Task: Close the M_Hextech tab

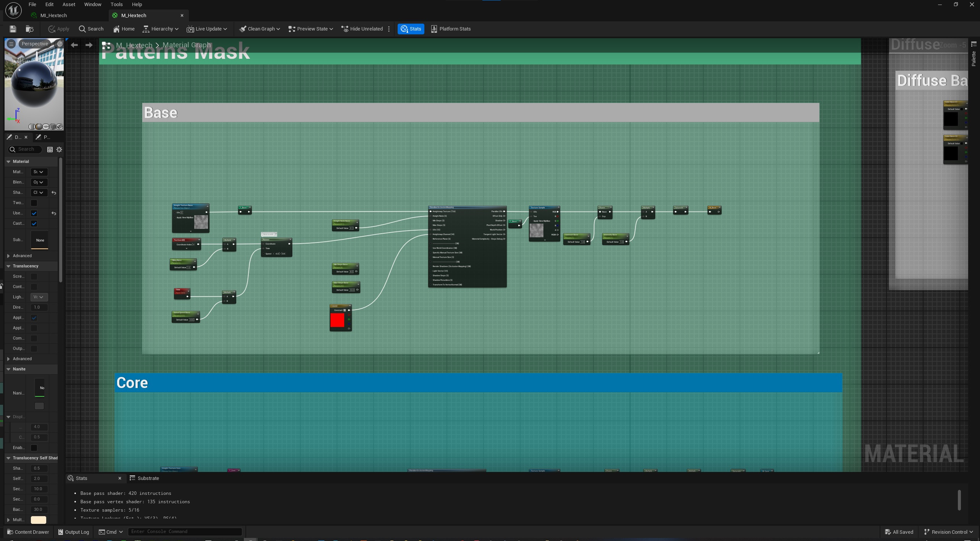Action: tap(182, 16)
